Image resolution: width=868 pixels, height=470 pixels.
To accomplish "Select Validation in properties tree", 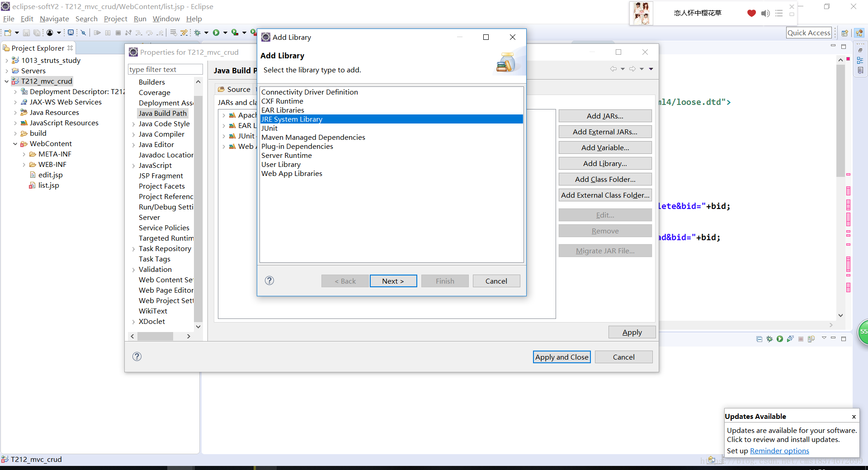I will coord(155,270).
